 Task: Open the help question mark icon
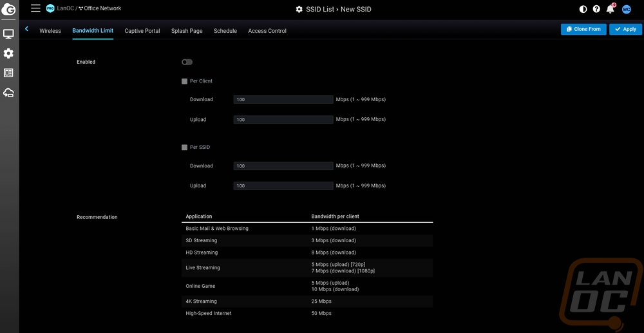(x=596, y=9)
